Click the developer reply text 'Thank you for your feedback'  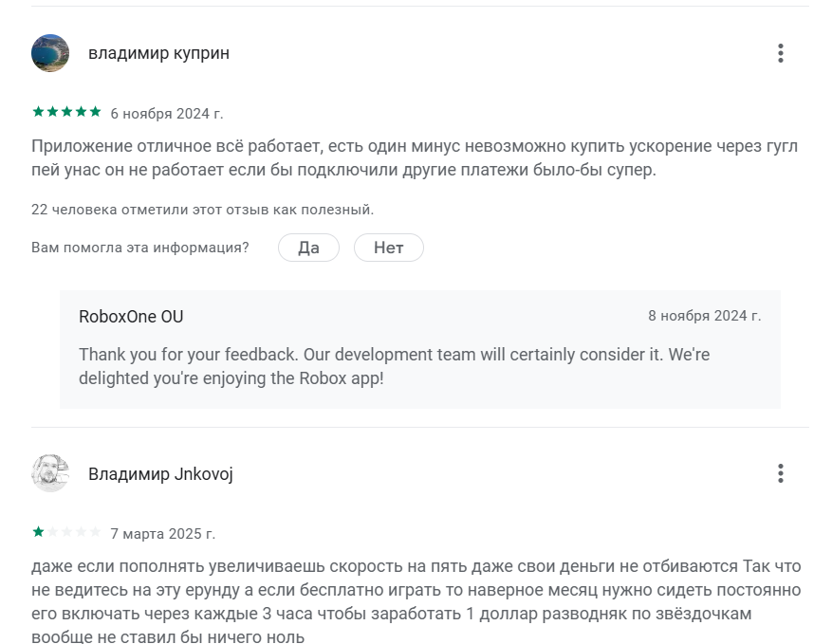click(x=394, y=365)
